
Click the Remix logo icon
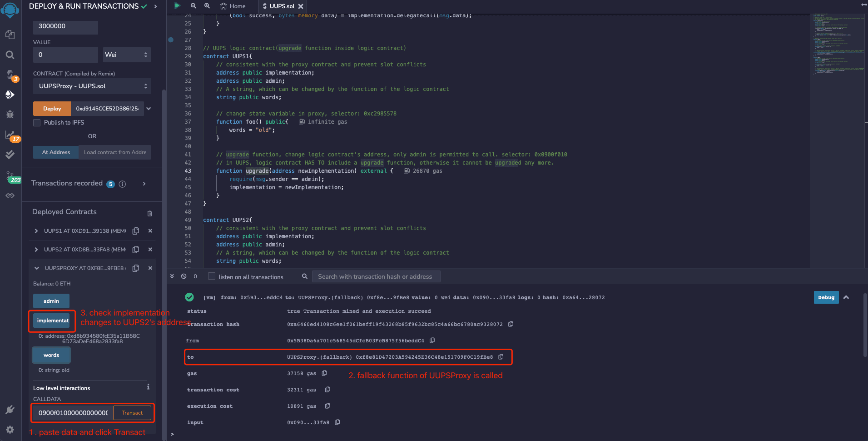[x=10, y=9]
